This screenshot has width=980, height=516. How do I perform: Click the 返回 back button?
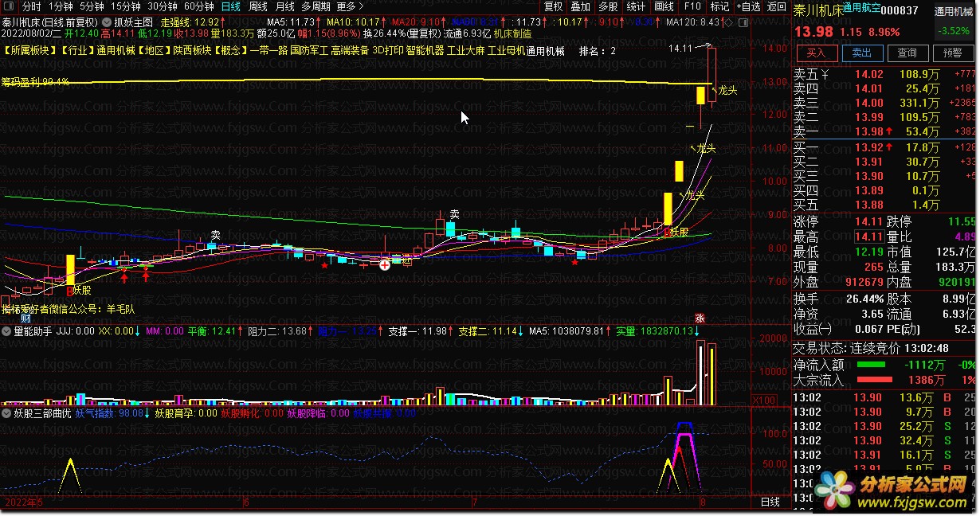pyautogui.click(x=776, y=6)
